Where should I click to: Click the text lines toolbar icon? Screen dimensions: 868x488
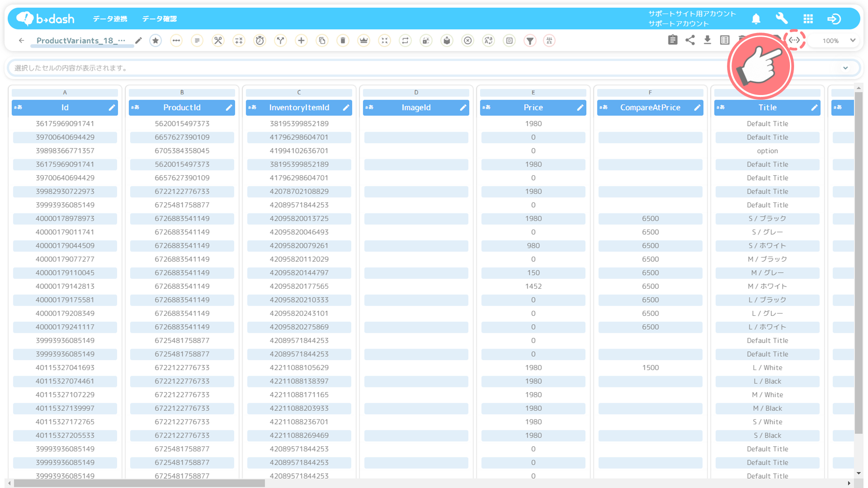pos(197,40)
